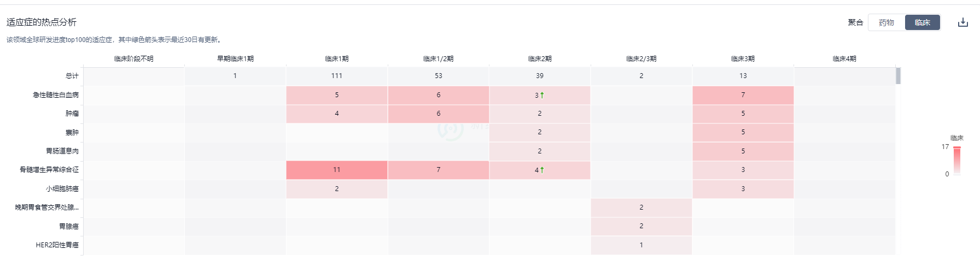Select the 晚期胃食管交界处腺... row label
Viewport: 980px width, 267px height.
pyautogui.click(x=47, y=207)
